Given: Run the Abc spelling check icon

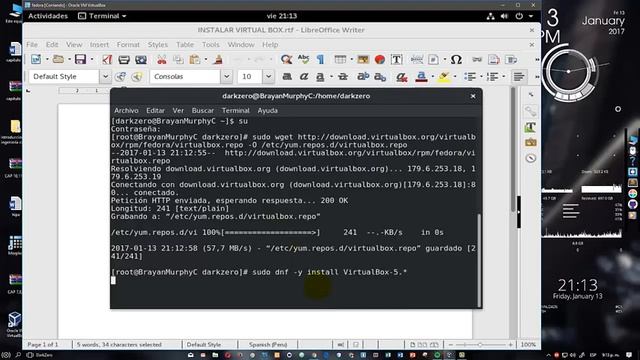Looking at the screenshot, I should (x=303, y=60).
